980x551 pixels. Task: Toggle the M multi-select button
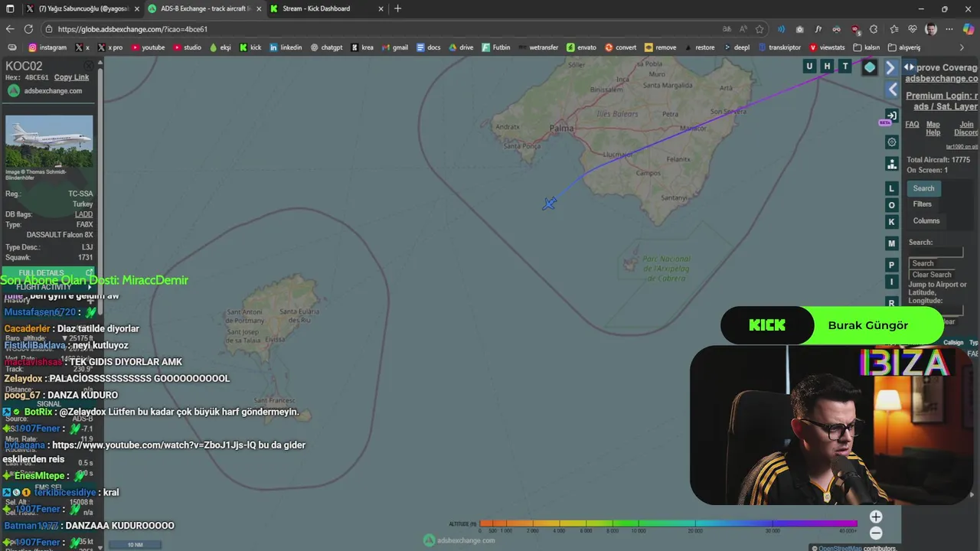pos(891,243)
